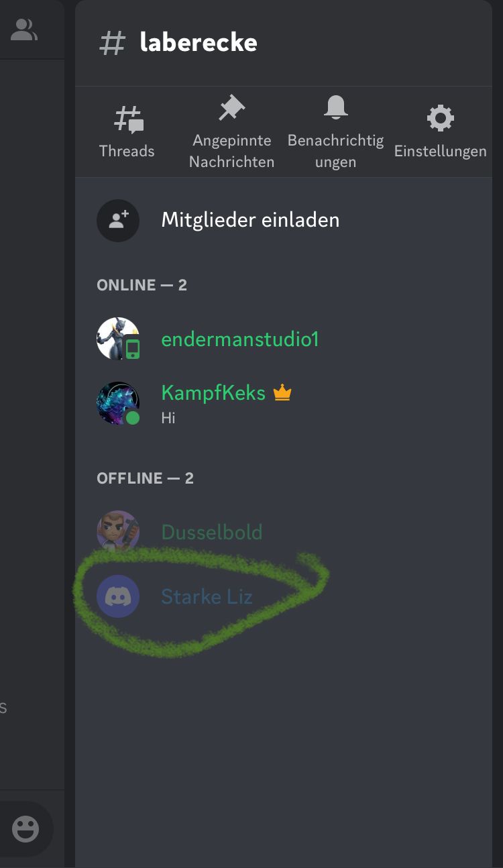Open pinned messages via pin icon
503x868 pixels.
coord(232,108)
